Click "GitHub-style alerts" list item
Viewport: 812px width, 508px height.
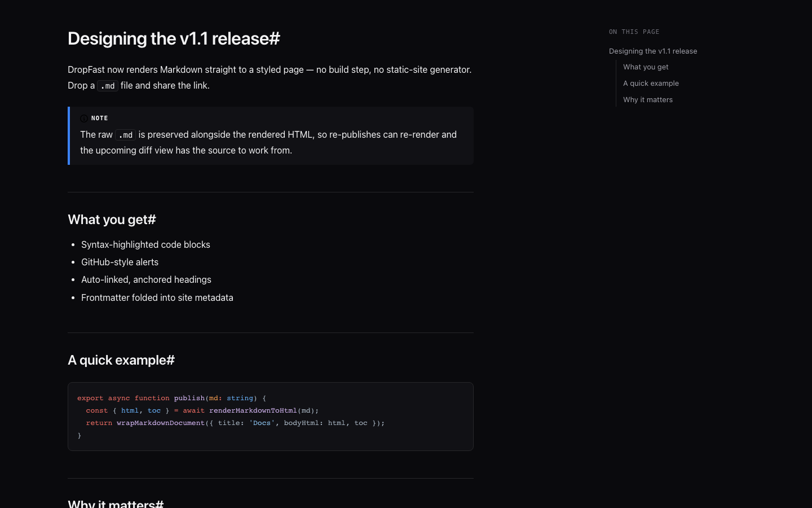[120, 262]
